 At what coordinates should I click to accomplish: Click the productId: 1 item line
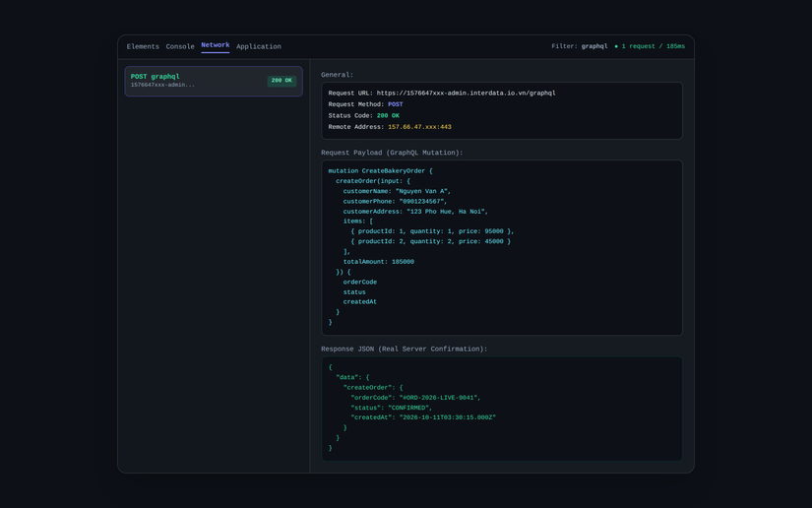click(x=432, y=231)
